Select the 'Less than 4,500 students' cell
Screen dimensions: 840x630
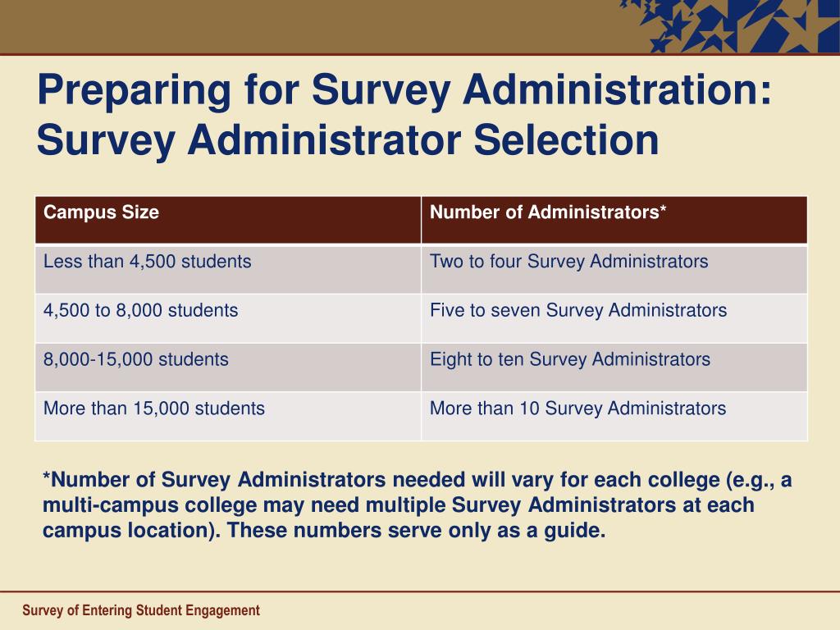(228, 269)
